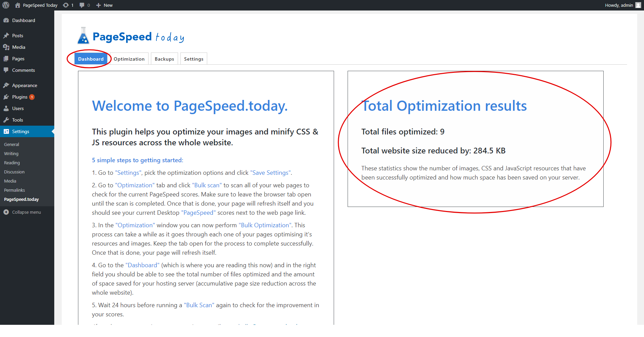Open Reading settings submenu item
Viewport: 644px width, 337px height.
[12, 163]
